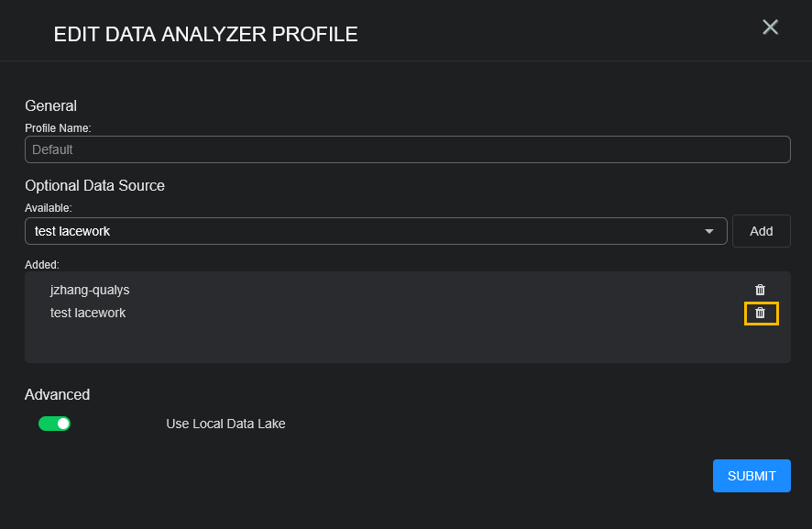
Task: Select the jzhang-qualys entry in Added list
Action: 90,290
